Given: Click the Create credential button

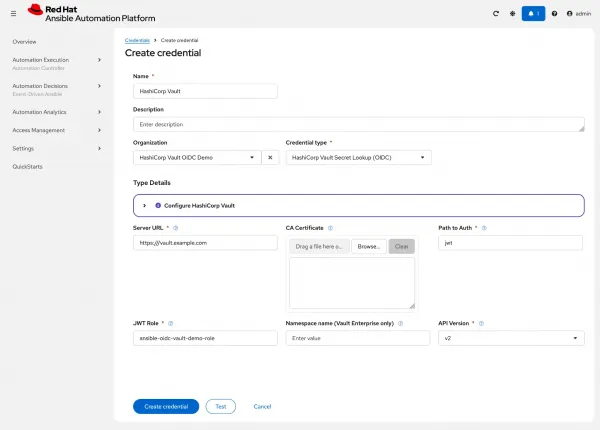Looking at the screenshot, I should point(166,406).
